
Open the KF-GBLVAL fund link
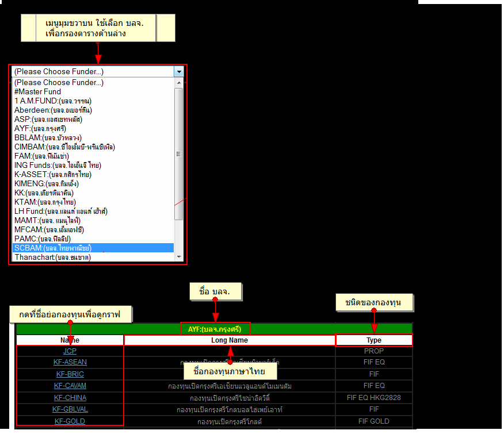[70, 409]
